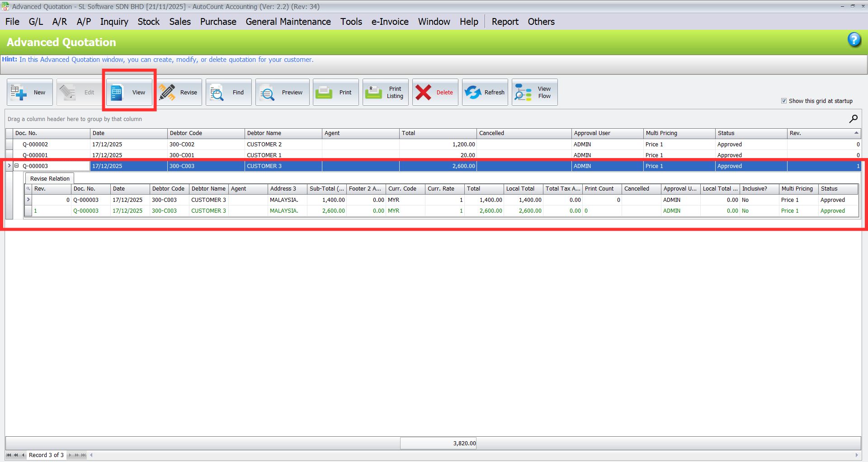
Task: Collapse the Q-000003 detail rows
Action: [x=16, y=166]
